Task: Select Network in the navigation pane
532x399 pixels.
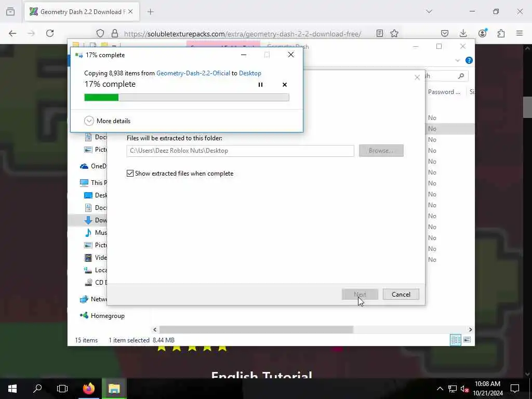Action: (x=94, y=299)
